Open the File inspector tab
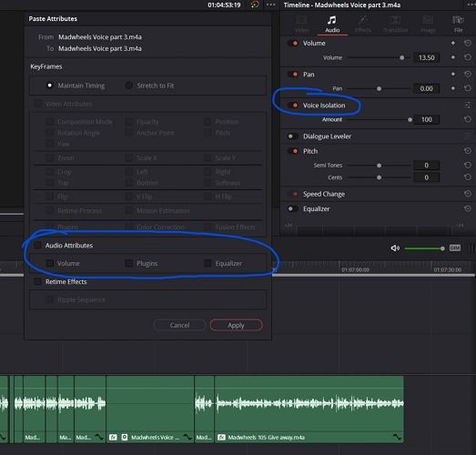The image size is (476, 455). 459,25
